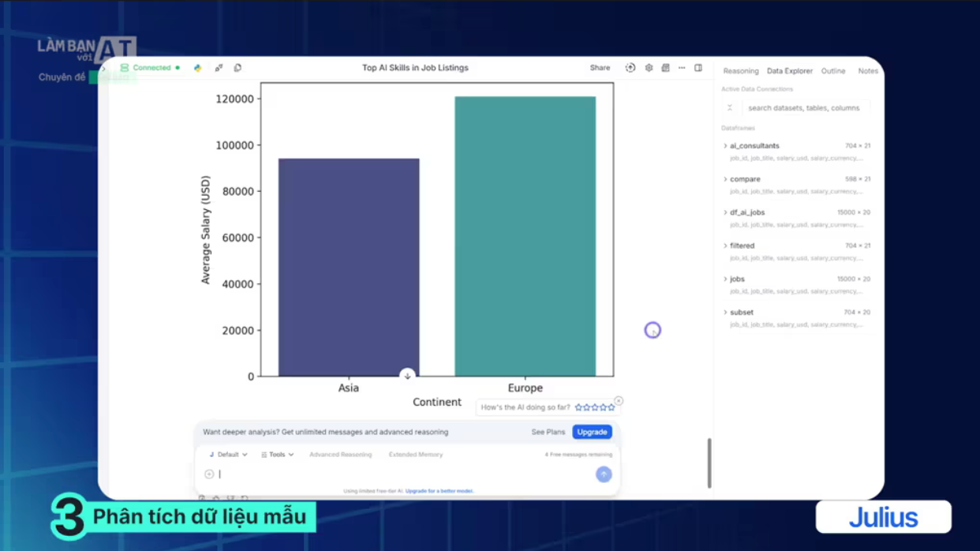This screenshot has width=980, height=551.
Task: Expand the df_ai_jobs dataframe
Action: [746, 212]
